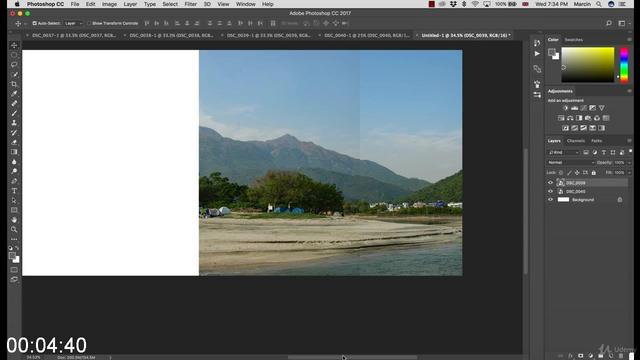Select the Gradient tool
This screenshot has height=360, width=640.
(14, 152)
